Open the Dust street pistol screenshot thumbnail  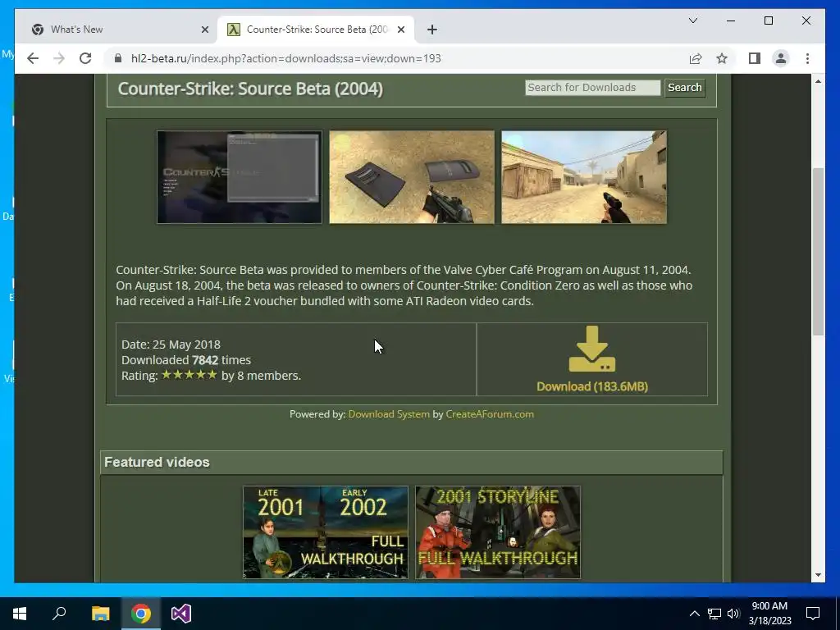584,177
